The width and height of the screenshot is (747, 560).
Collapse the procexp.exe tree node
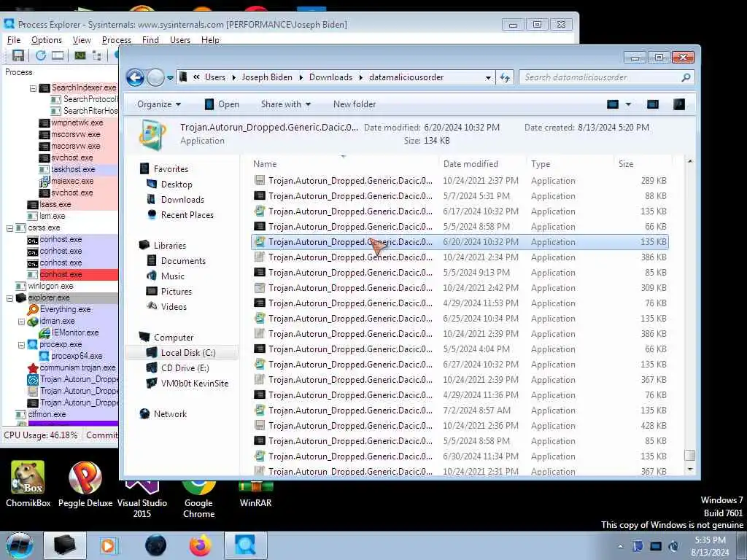21,345
